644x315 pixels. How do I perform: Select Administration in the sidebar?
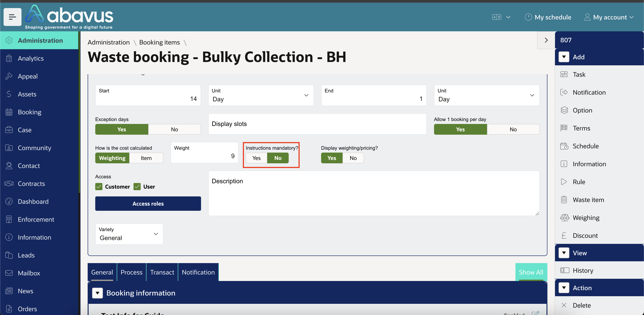39,40
